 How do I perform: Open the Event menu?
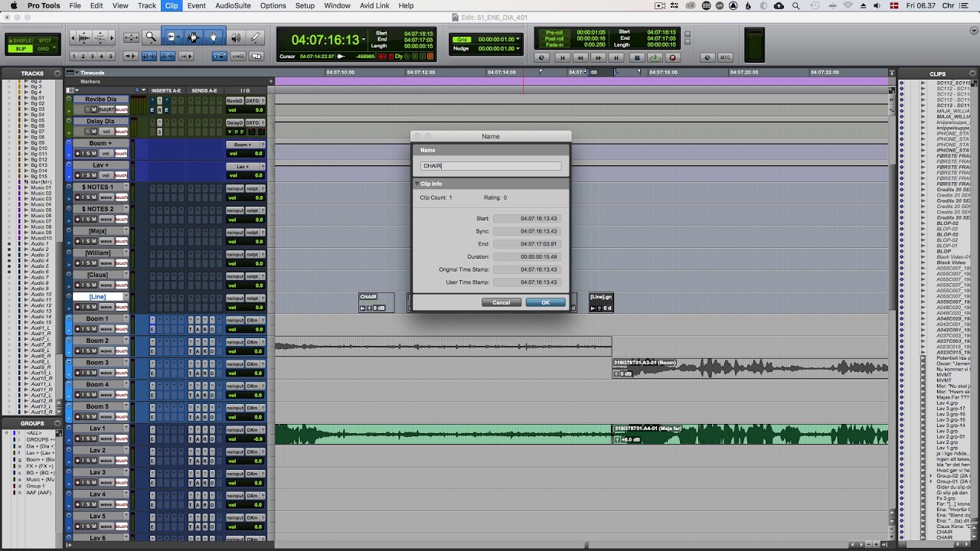(196, 5)
